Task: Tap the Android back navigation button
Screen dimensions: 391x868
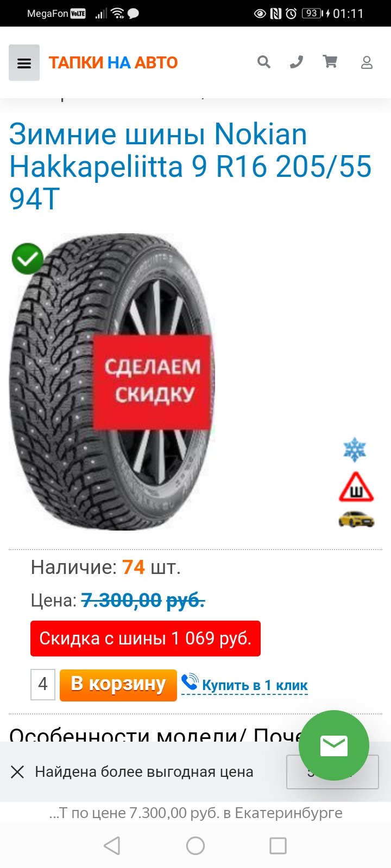Action: click(112, 846)
